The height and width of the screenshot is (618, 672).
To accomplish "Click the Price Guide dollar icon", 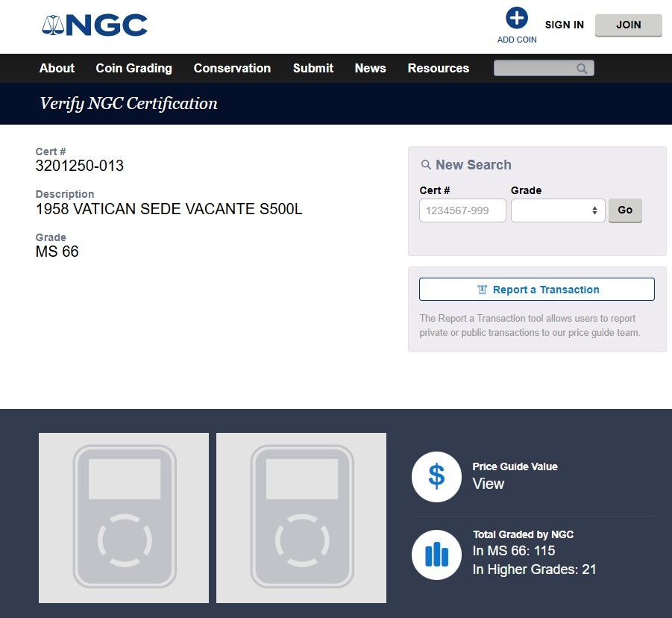I will (x=436, y=476).
